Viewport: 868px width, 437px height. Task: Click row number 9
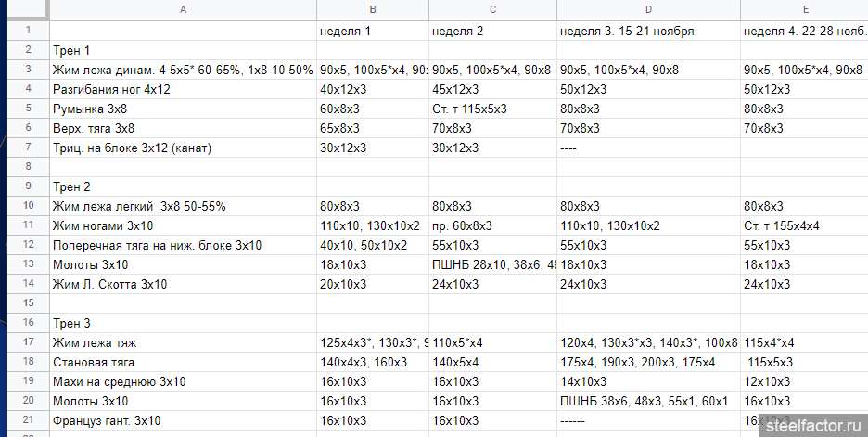pyautogui.click(x=24, y=186)
